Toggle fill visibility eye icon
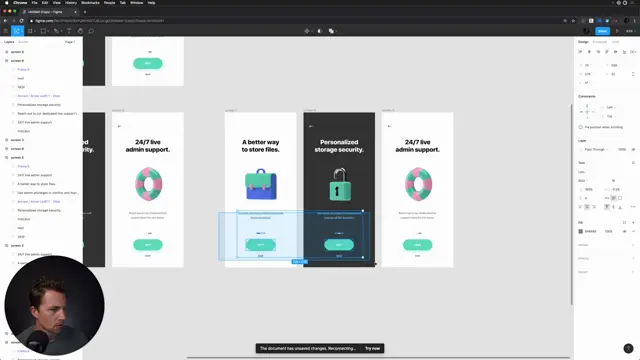 624,231
